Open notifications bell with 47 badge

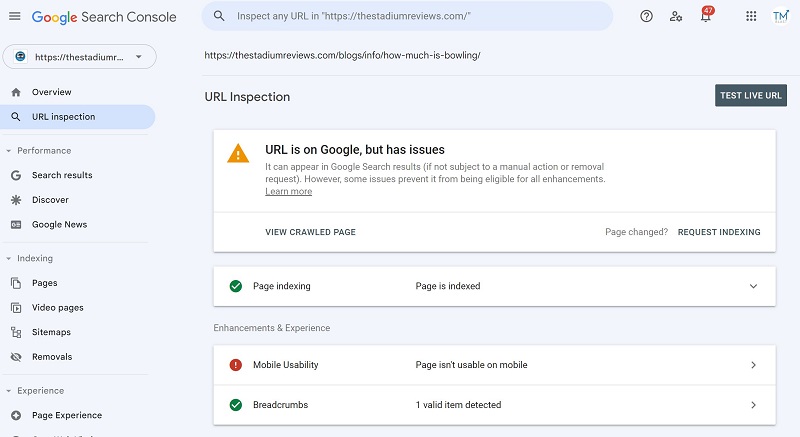pos(706,15)
